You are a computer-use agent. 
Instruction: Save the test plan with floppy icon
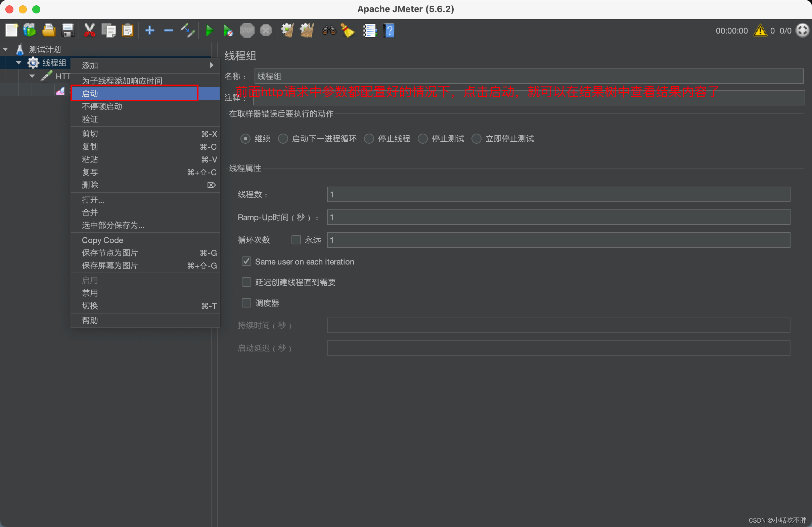coord(68,30)
